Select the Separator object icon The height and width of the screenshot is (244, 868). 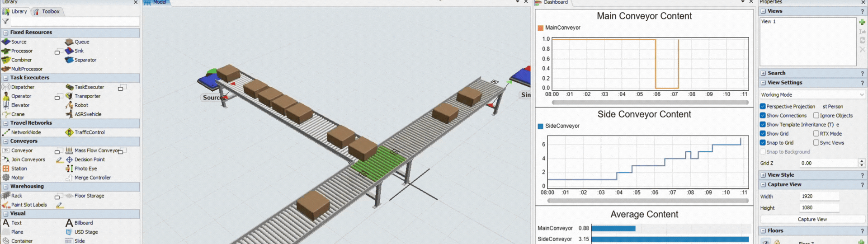point(69,60)
